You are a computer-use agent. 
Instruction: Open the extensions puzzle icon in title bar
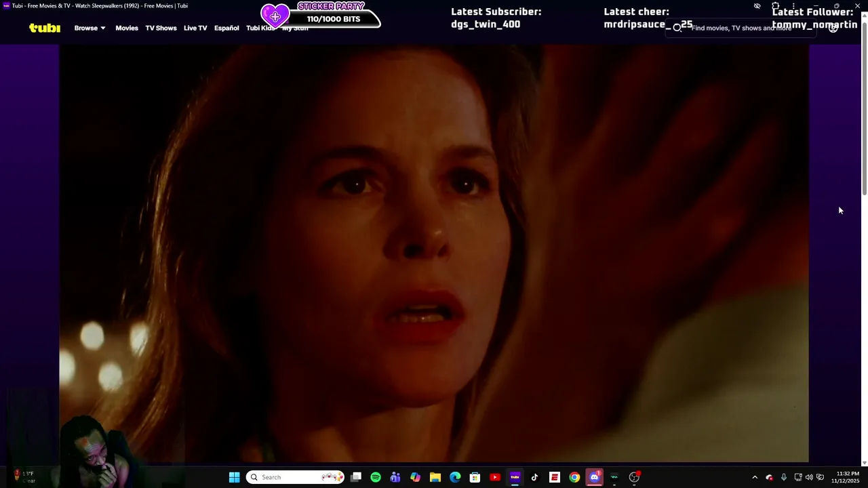coord(775,6)
